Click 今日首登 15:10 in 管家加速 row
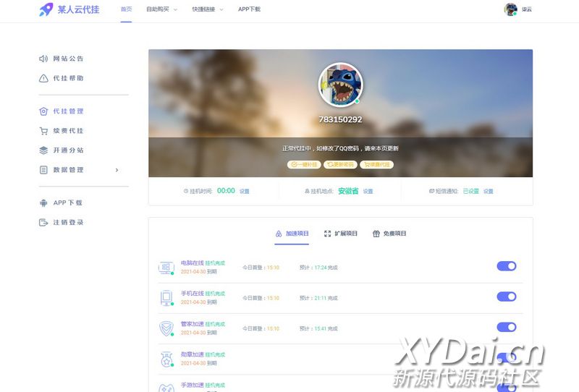Image resolution: width=579 pixels, height=392 pixels. click(261, 328)
